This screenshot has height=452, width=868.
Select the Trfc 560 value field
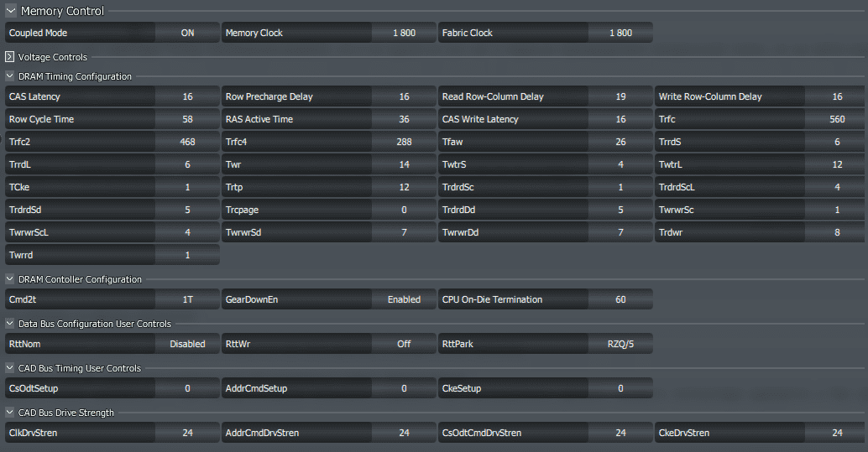(x=836, y=119)
